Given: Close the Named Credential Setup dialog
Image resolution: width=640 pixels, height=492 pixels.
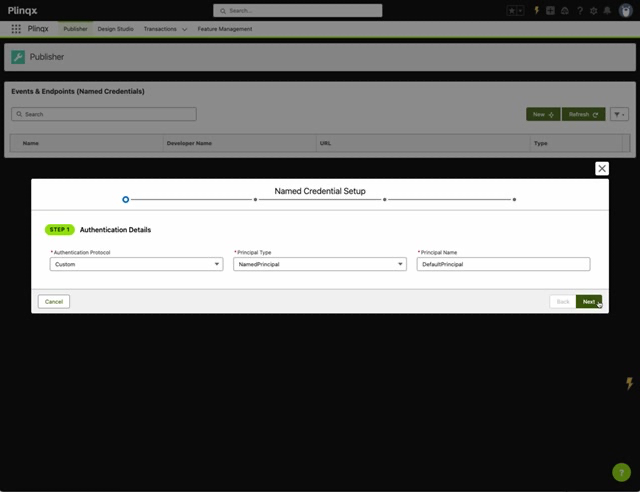Looking at the screenshot, I should pyautogui.click(x=602, y=169).
